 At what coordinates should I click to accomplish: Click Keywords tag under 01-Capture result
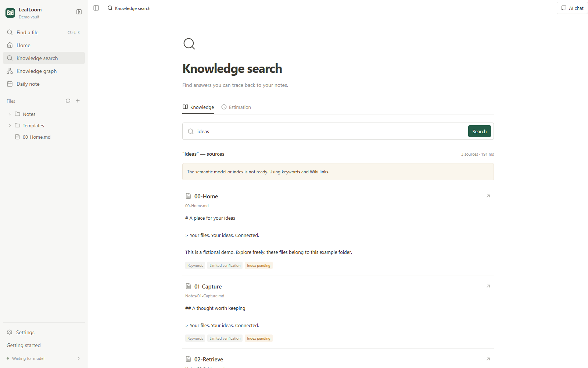pos(195,338)
